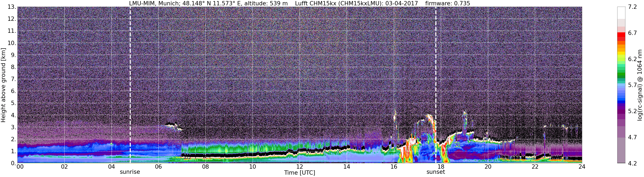Image resolution: width=644 pixels, height=177 pixels.
Task: Click the dashed sunrise marker line
Action: [x=130, y=85]
